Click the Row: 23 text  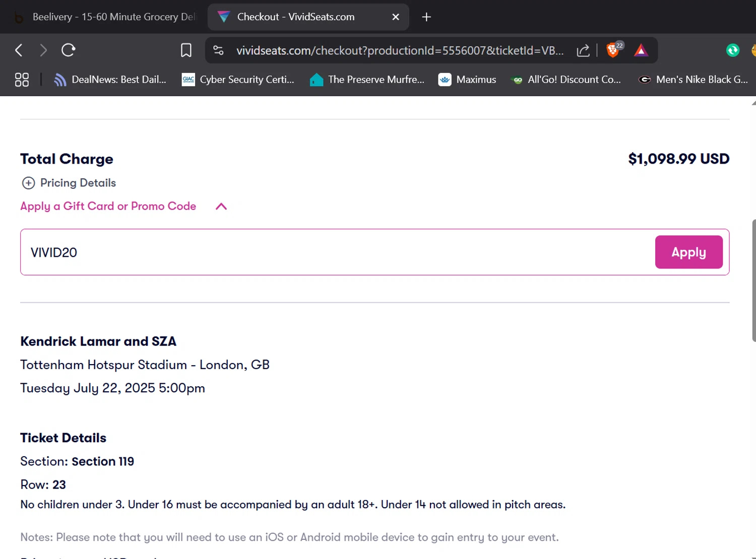pos(43,484)
